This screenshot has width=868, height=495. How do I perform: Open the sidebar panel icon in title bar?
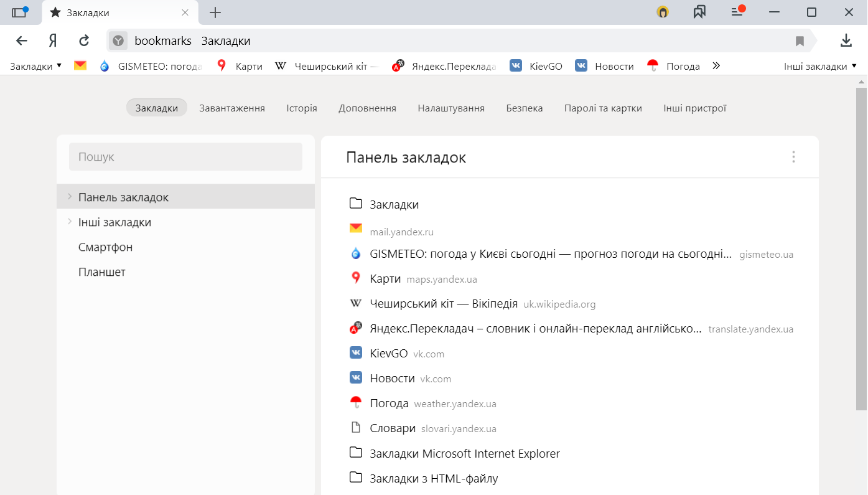pos(20,12)
